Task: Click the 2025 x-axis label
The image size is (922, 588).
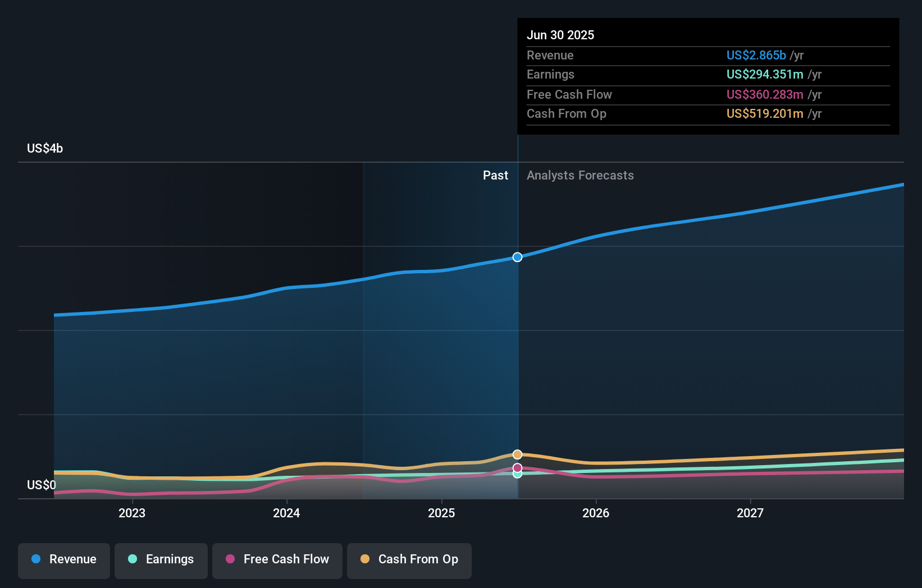Action: [x=441, y=513]
